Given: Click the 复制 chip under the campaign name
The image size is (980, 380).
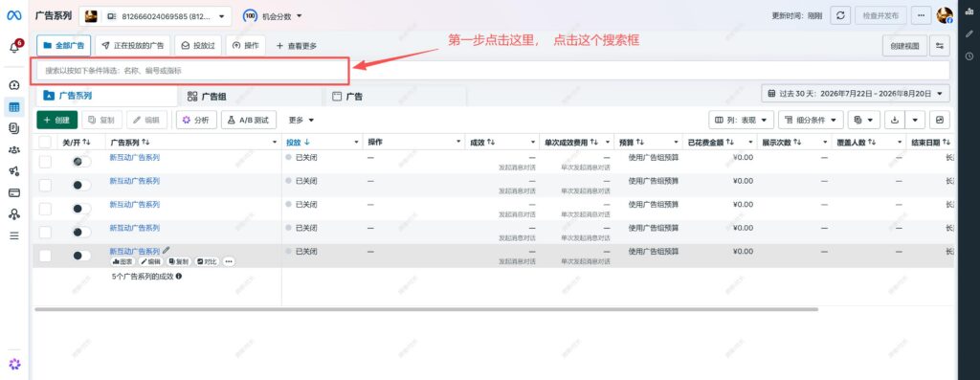Looking at the screenshot, I should point(179,261).
